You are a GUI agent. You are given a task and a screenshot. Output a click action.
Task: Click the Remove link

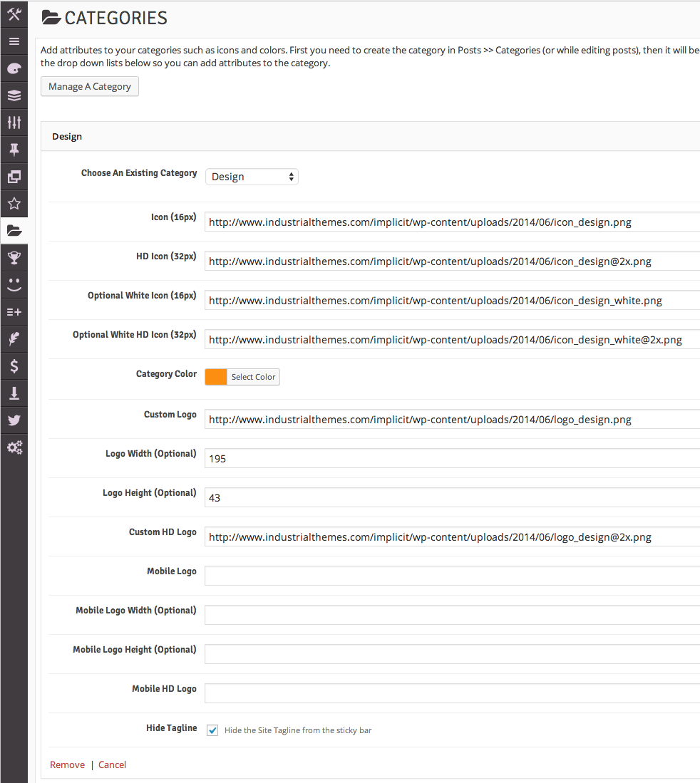(x=67, y=764)
